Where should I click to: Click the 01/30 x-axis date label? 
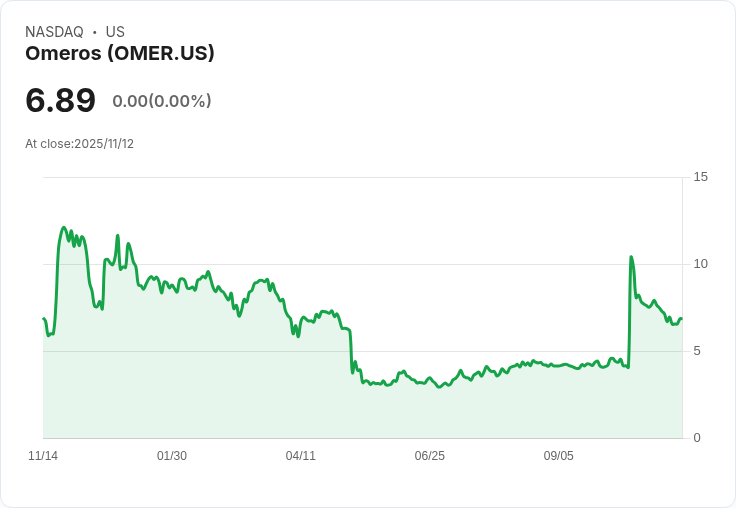click(x=172, y=455)
